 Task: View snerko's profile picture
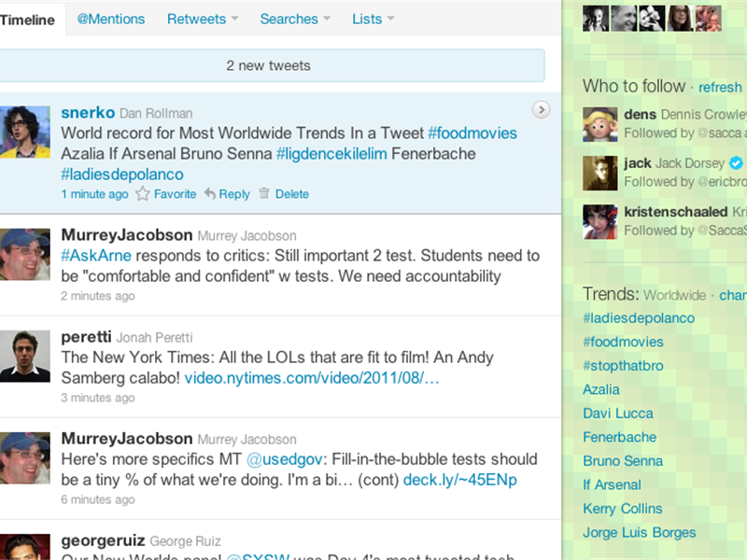[x=25, y=131]
